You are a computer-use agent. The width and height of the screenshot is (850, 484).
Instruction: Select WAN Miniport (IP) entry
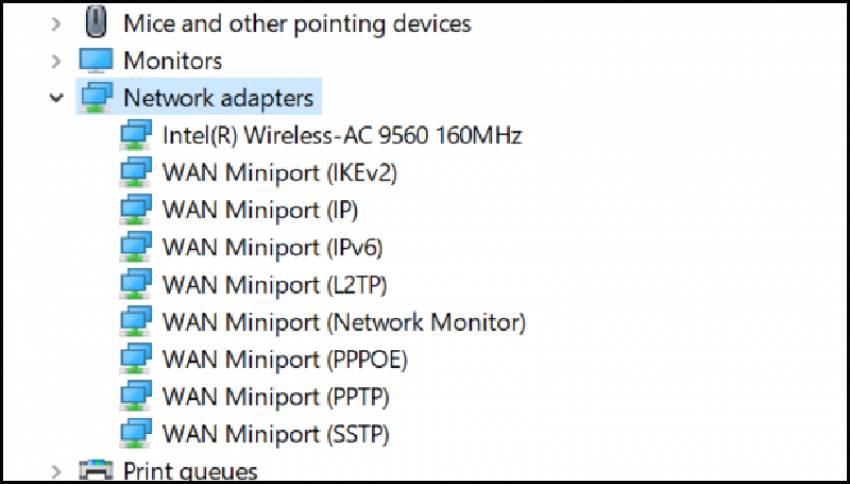[x=260, y=209]
